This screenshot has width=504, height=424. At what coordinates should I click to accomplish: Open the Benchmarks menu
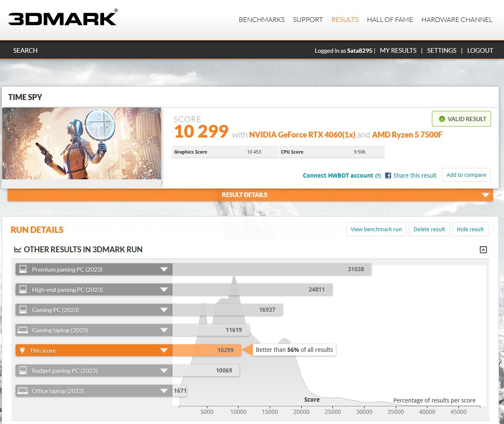point(262,20)
